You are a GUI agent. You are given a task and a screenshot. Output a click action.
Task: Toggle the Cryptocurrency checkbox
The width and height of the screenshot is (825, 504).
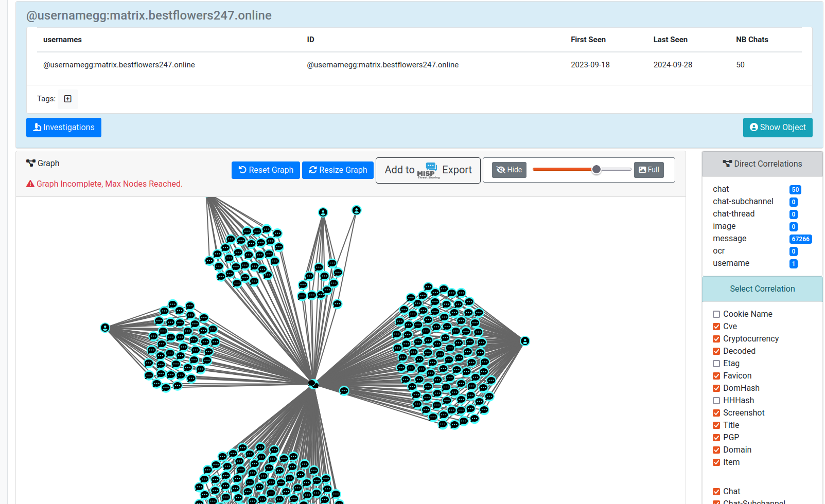tap(716, 339)
